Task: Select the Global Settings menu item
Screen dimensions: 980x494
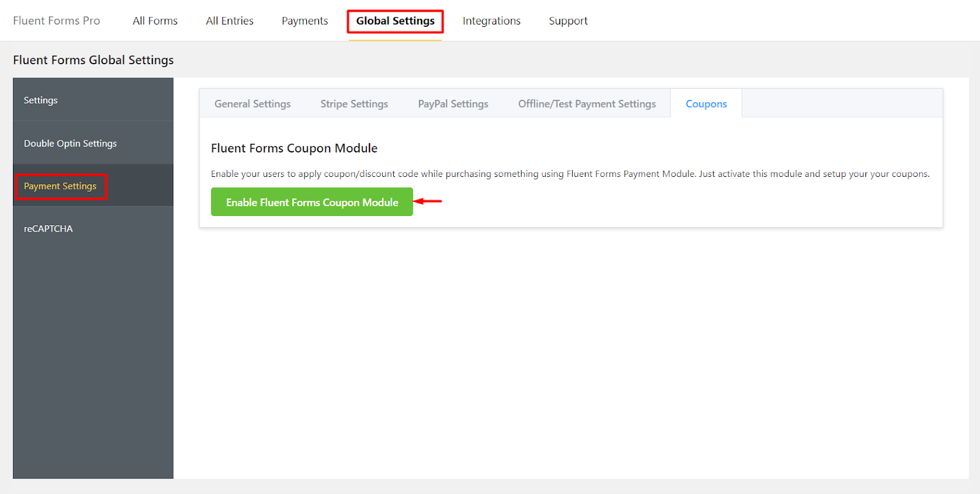Action: point(395,21)
